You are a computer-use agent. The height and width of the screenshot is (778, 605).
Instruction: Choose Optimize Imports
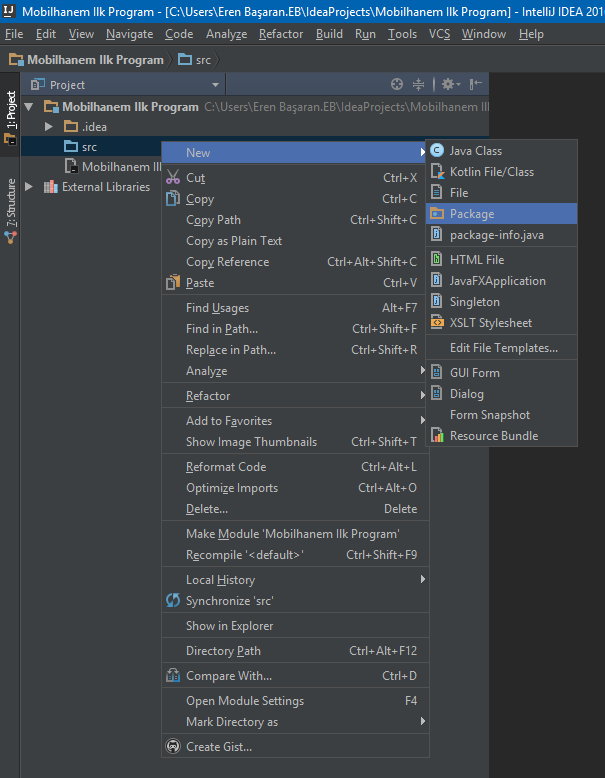point(295,488)
